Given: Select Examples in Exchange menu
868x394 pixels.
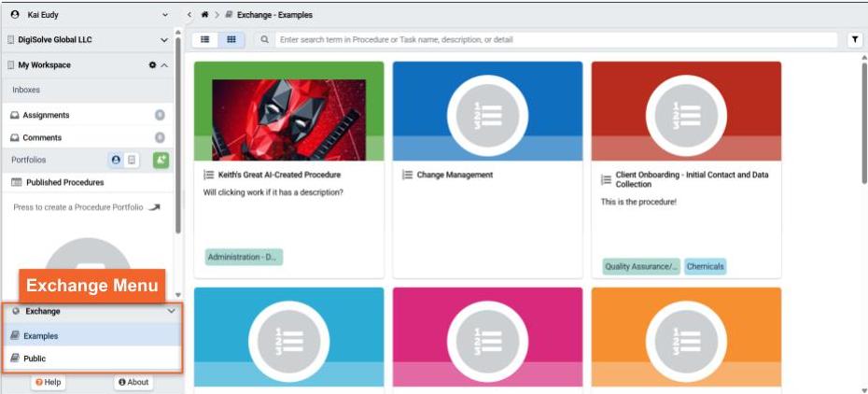Looking at the screenshot, I should point(91,336).
